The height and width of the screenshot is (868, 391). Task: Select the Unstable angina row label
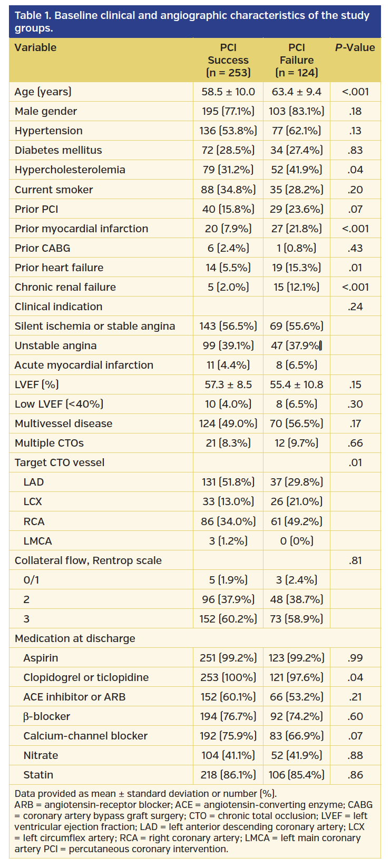pyautogui.click(x=55, y=346)
